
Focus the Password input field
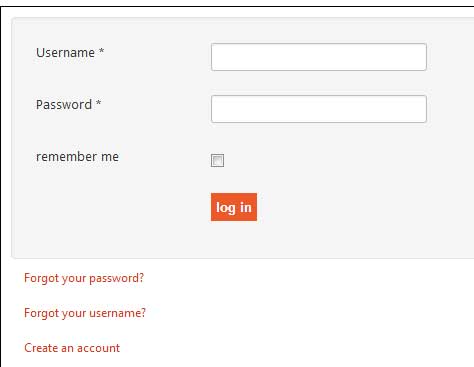pos(319,109)
